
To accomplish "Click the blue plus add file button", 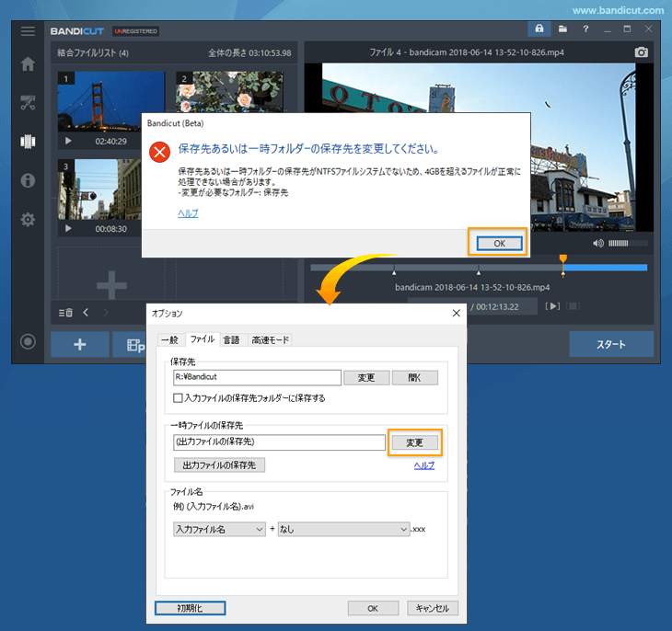I will [x=80, y=344].
